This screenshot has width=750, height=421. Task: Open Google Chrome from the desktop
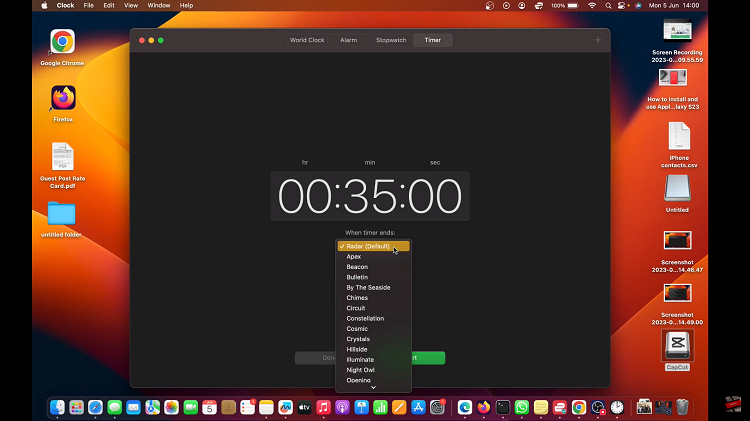(62, 42)
